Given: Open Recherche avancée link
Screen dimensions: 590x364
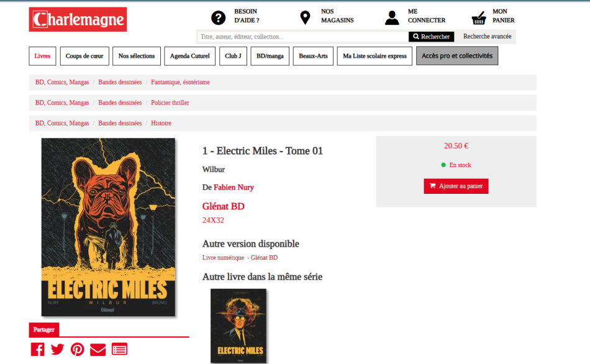Looking at the screenshot, I should [487, 37].
